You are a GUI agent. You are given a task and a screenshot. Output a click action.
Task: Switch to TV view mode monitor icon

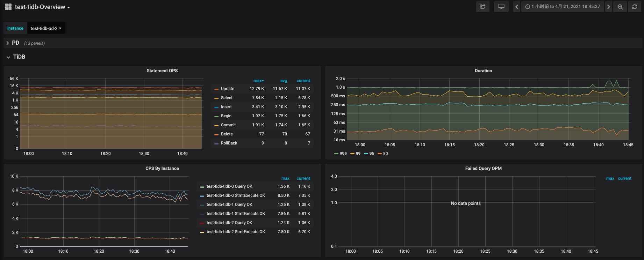pos(501,7)
